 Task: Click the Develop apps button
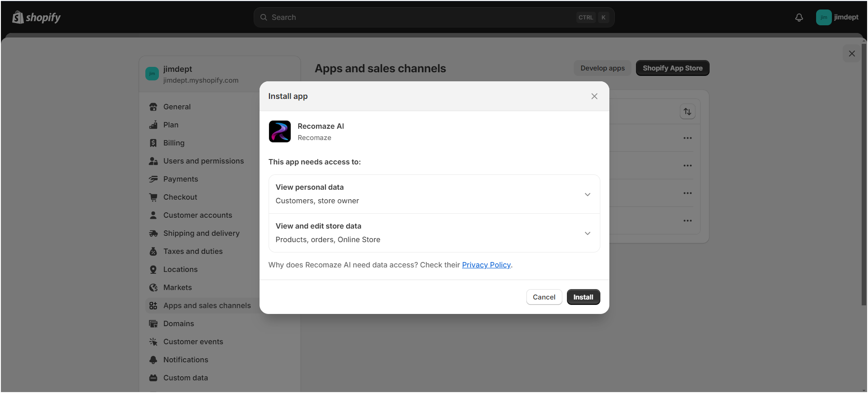pyautogui.click(x=603, y=68)
